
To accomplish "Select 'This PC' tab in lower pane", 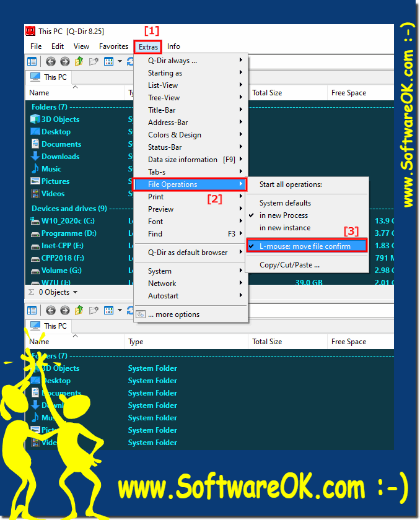I will (49, 326).
